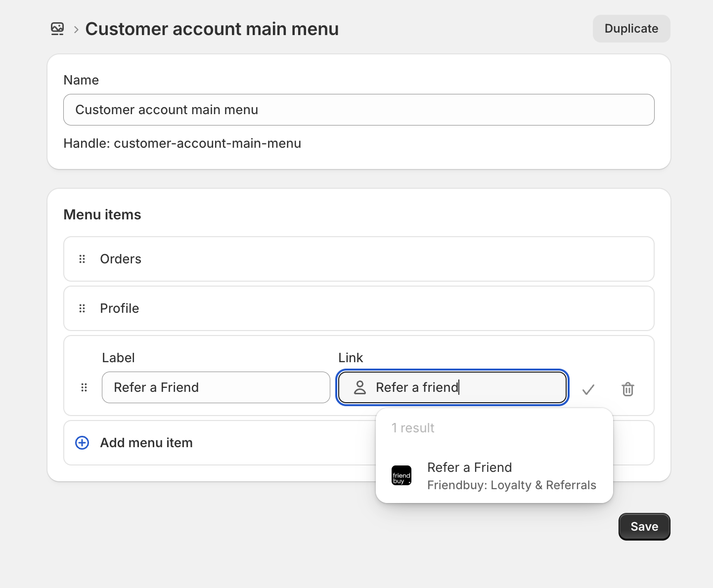Screen dimensions: 713x588
Task: Select Refer a Friend search result
Action: point(494,476)
